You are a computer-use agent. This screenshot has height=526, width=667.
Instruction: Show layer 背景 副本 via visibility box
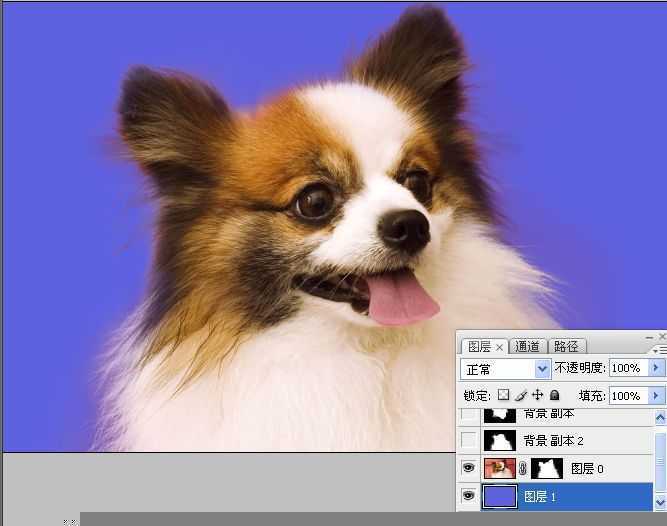(468, 414)
